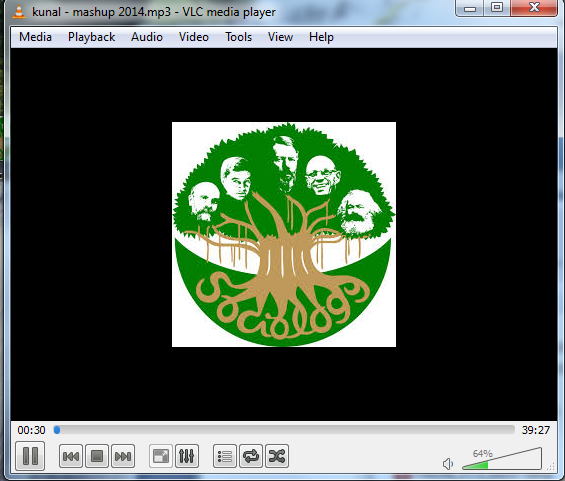This screenshot has height=481, width=565.
Task: Stop playback with the stop button
Action: [x=97, y=456]
